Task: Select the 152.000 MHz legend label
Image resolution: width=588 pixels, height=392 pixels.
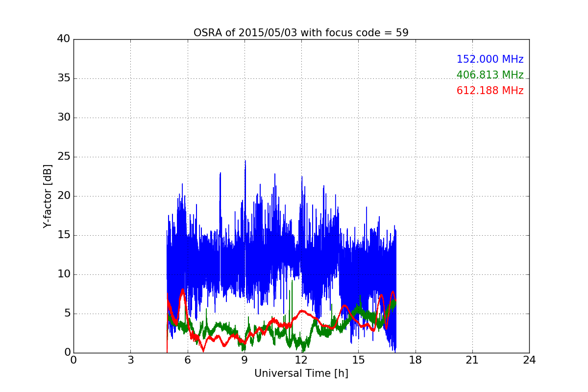Action: pos(490,59)
